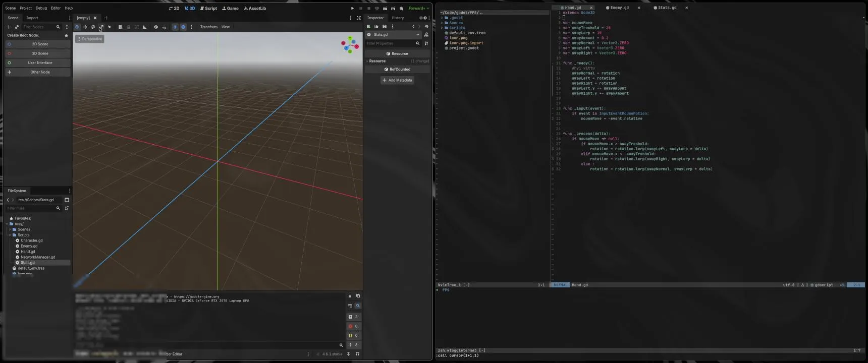This screenshot has width=868, height=363.
Task: Open the Forward+ renderer dropdown
Action: pos(419,8)
